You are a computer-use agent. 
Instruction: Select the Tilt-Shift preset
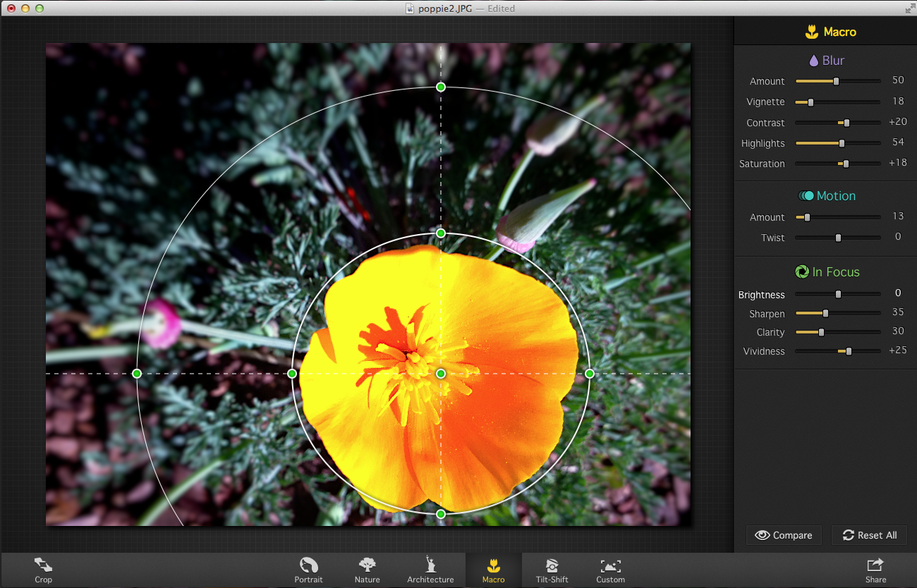point(552,570)
